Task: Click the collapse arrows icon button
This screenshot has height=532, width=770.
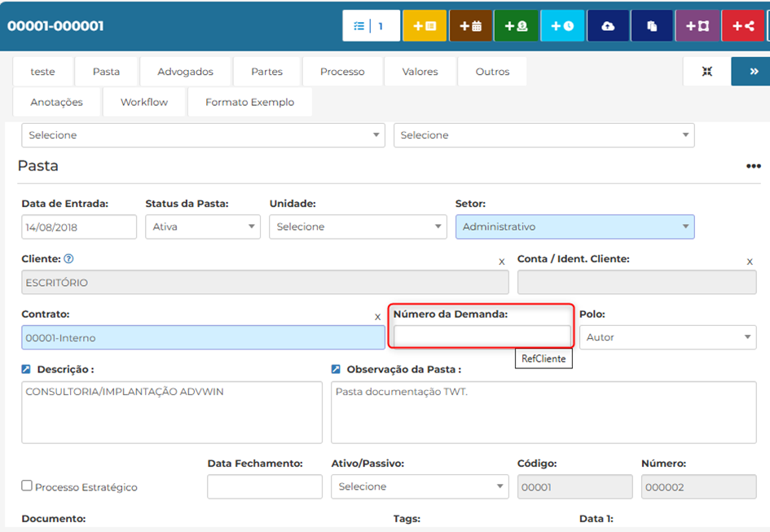Action: pos(706,71)
